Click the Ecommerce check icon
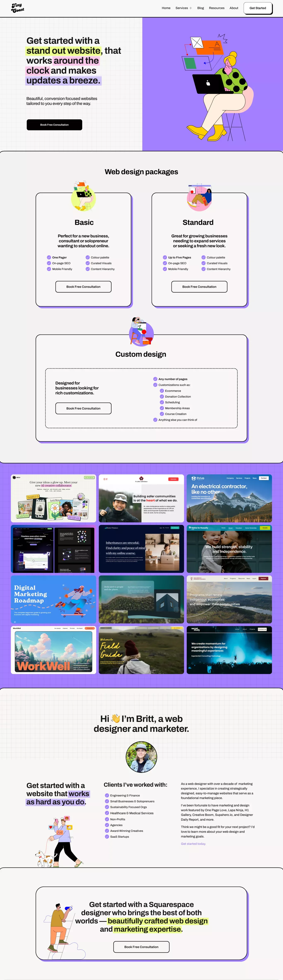 162,391
